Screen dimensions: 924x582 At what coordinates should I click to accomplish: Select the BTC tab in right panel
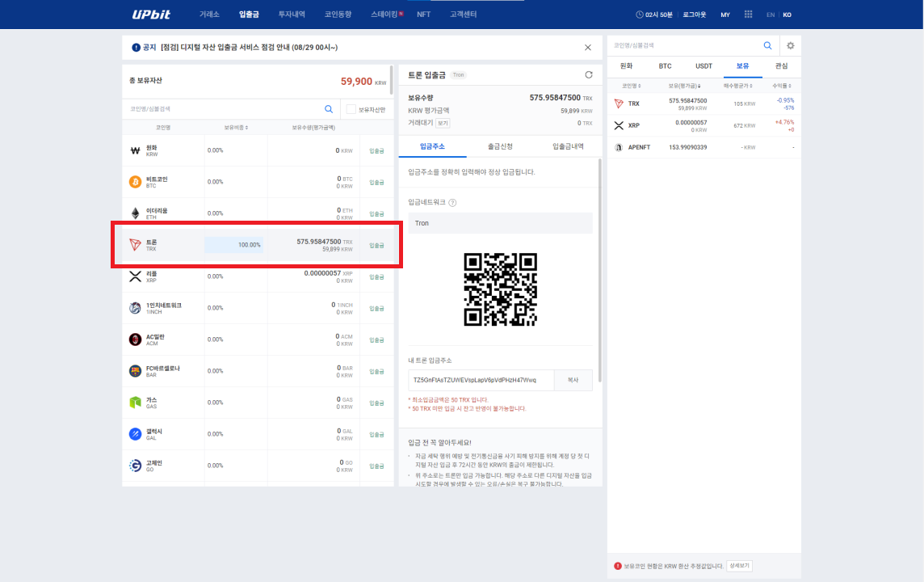[666, 66]
